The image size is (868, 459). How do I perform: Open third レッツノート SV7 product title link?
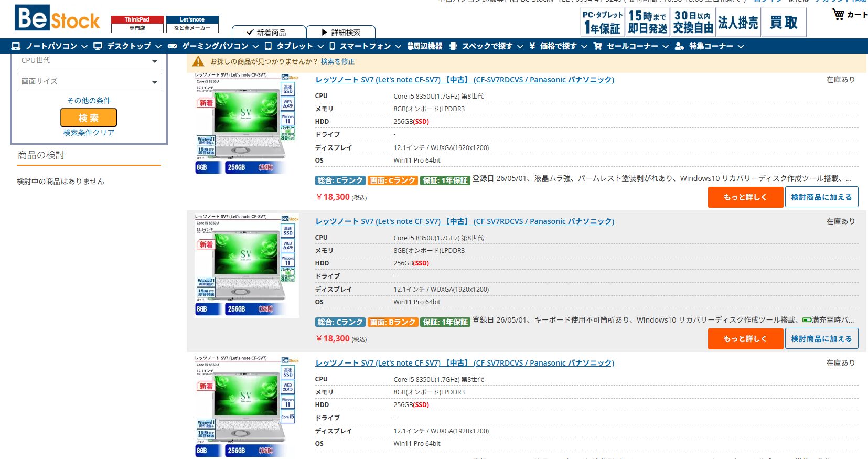click(465, 363)
